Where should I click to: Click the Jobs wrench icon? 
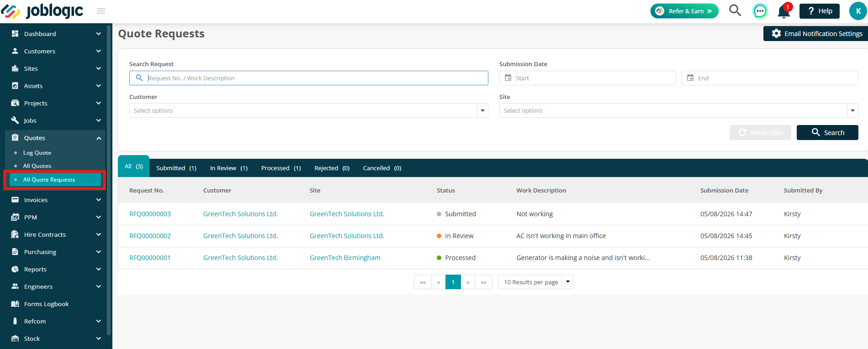click(x=15, y=120)
